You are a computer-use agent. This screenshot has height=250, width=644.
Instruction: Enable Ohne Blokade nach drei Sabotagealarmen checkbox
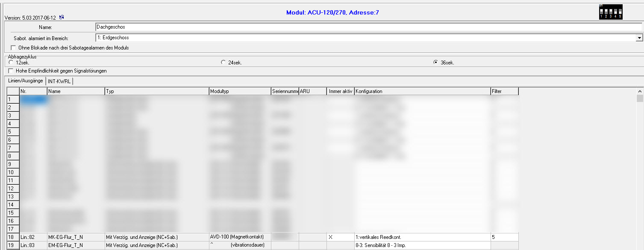tap(13, 48)
